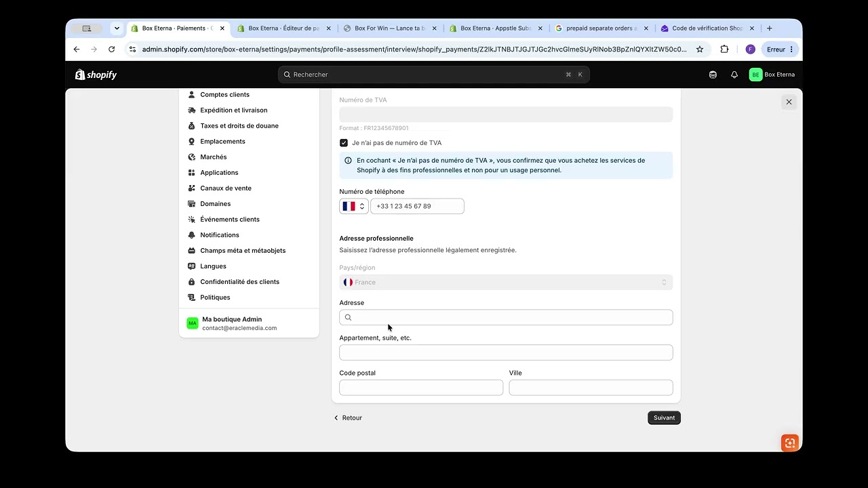Click the Comptes clients person icon
The width and height of the screenshot is (868, 488).
point(192,95)
